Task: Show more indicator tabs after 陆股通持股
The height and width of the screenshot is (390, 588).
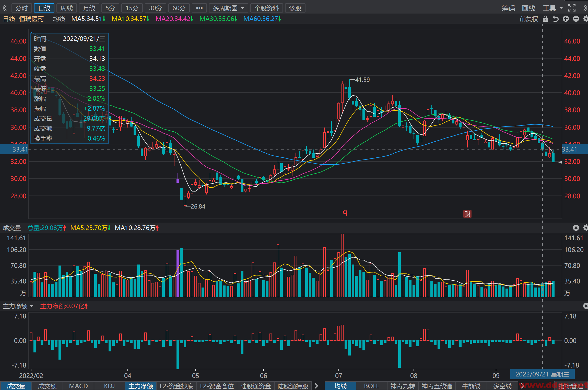Action: 316,386
